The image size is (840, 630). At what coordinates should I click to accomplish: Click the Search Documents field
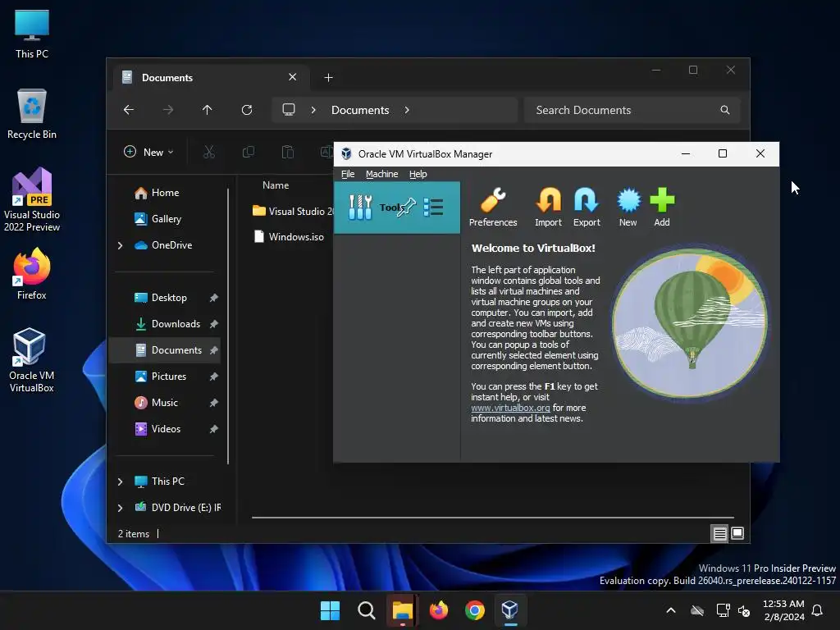pyautogui.click(x=632, y=110)
